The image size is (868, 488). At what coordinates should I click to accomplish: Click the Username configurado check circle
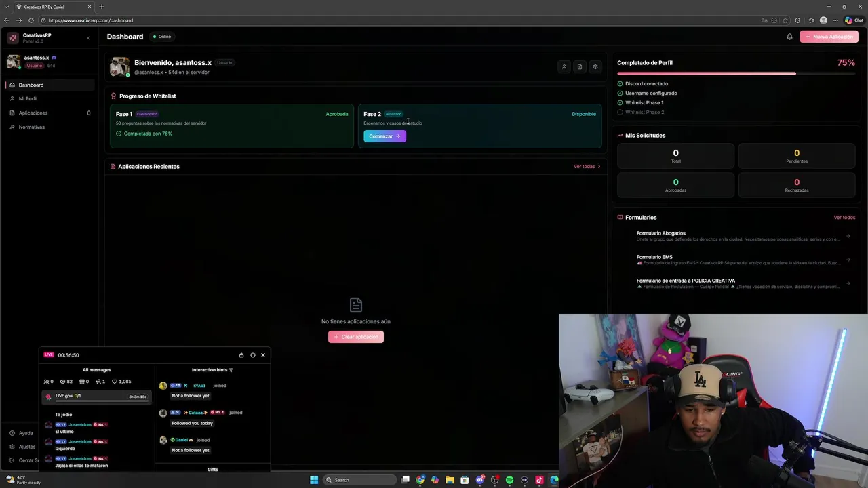tap(620, 94)
